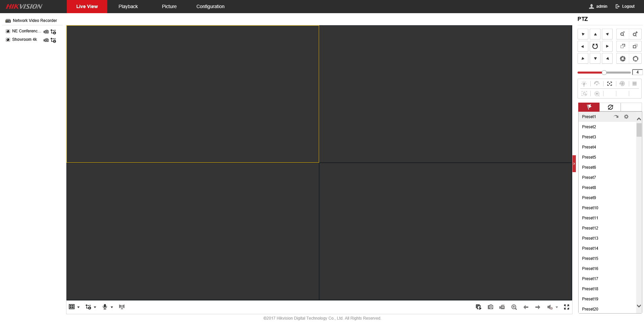The height and width of the screenshot is (322, 644).
Task: Click PTZ focus far icon
Action: (x=635, y=46)
